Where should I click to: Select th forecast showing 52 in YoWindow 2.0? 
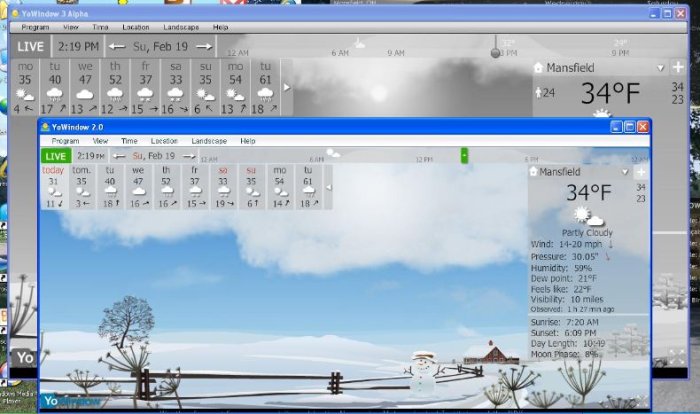166,187
